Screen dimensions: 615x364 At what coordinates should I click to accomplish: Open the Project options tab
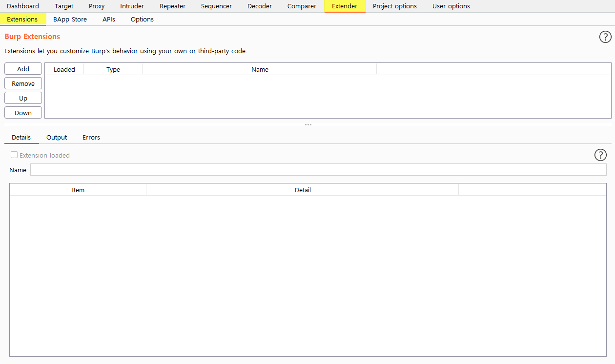click(x=395, y=6)
